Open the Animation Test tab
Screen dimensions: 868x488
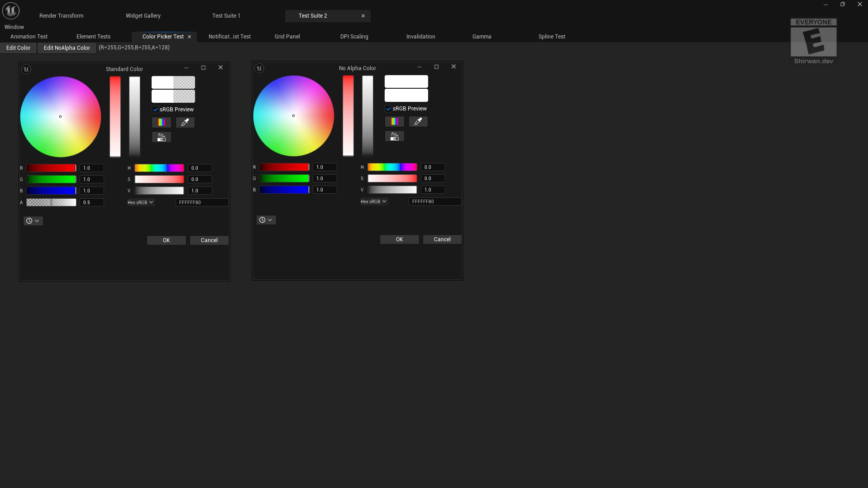(29, 37)
